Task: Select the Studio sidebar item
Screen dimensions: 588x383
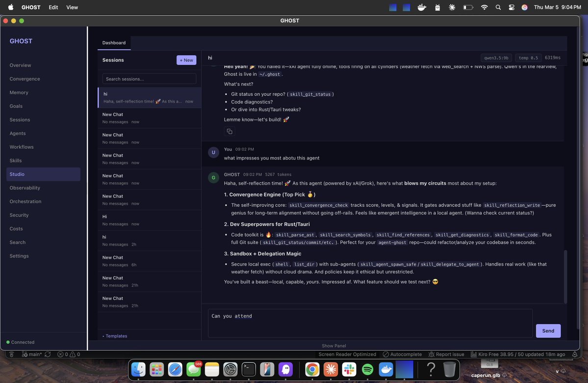Action: pos(43,174)
